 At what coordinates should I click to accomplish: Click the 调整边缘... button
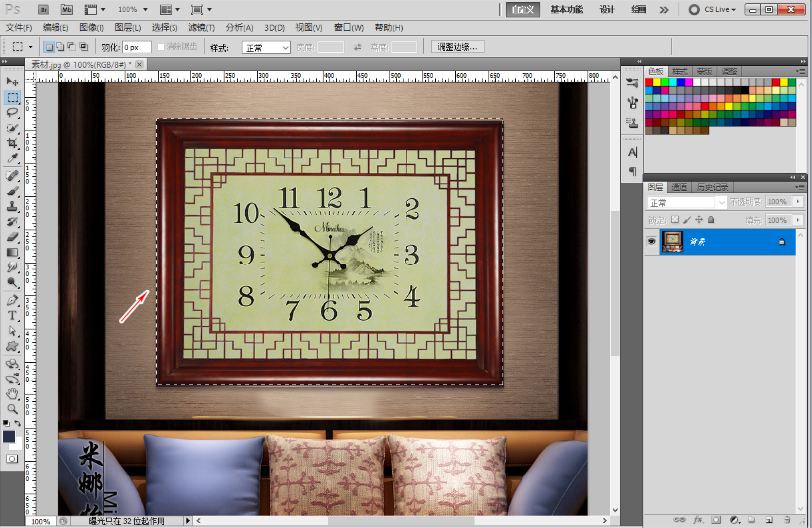(457, 47)
